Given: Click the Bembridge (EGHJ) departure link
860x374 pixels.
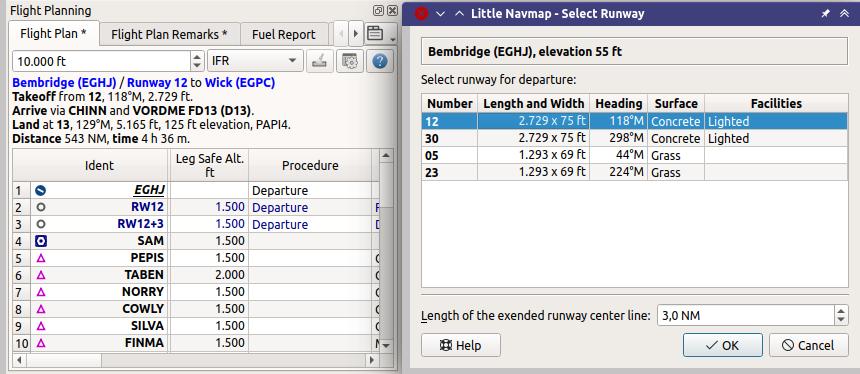Looking at the screenshot, I should coord(64,83).
